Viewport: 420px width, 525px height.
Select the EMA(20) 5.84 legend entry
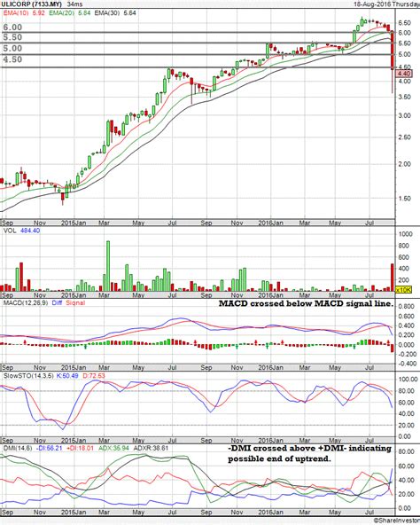point(70,13)
